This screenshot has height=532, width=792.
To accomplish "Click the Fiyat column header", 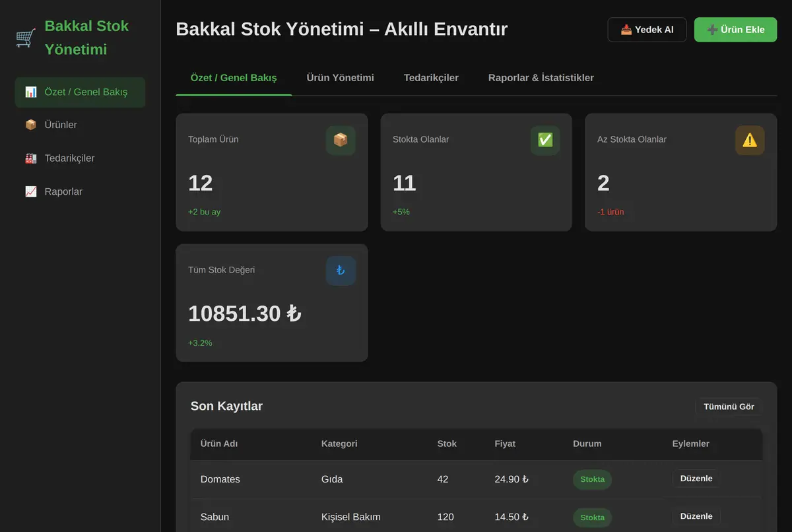I will (505, 444).
